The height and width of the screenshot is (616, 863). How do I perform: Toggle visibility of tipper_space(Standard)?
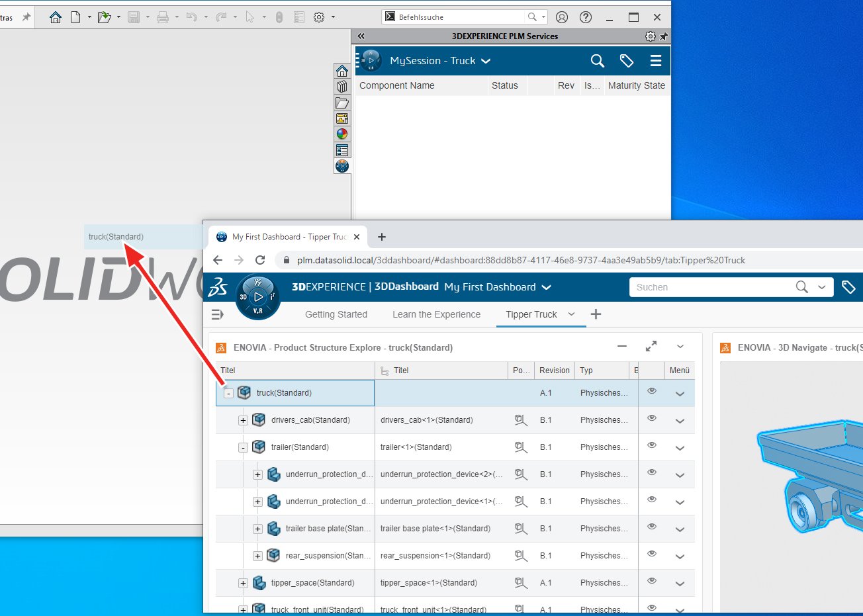[x=652, y=582]
